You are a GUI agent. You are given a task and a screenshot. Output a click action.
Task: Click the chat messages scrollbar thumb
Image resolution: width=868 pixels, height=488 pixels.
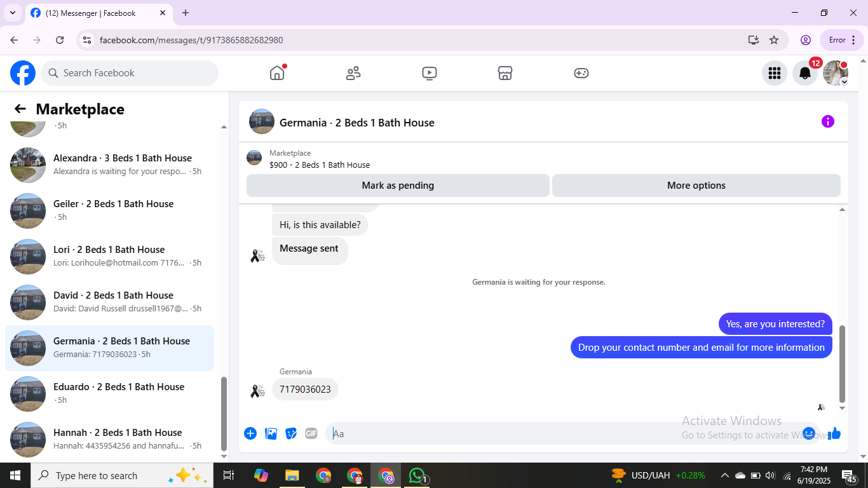[843, 363]
